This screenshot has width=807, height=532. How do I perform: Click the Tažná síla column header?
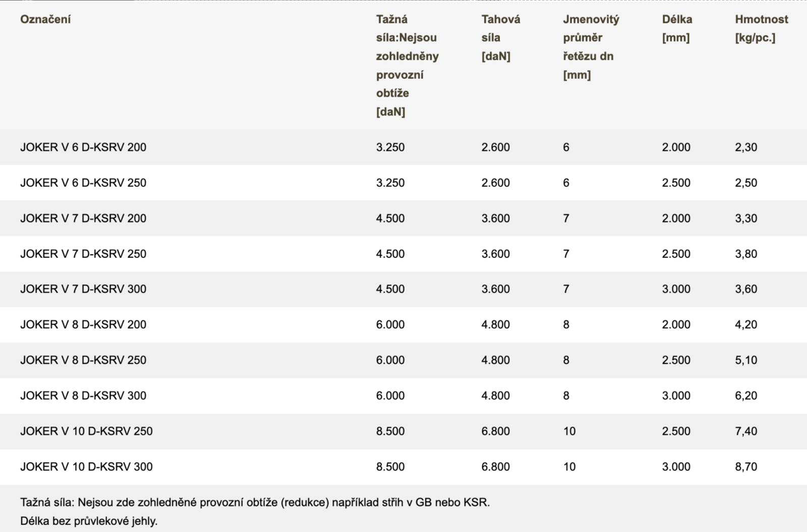point(407,65)
